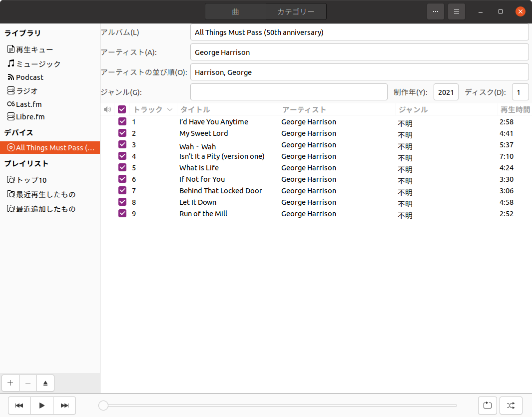This screenshot has height=417, width=532.
Task: Sort by the ジャンル column header
Action: coord(446,109)
